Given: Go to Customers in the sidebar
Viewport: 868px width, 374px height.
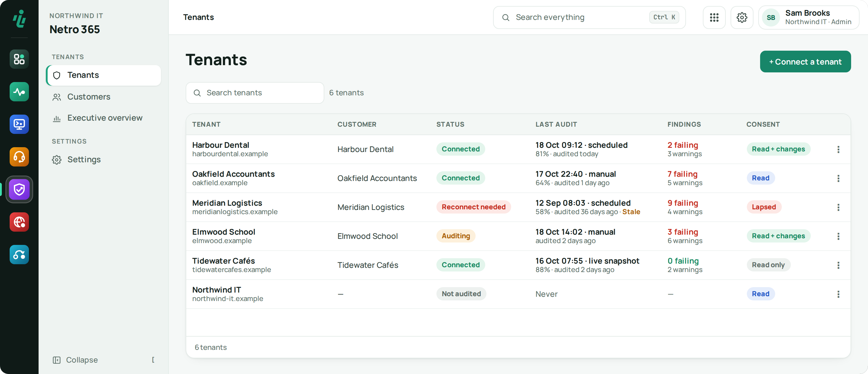Looking at the screenshot, I should pos(103,97).
